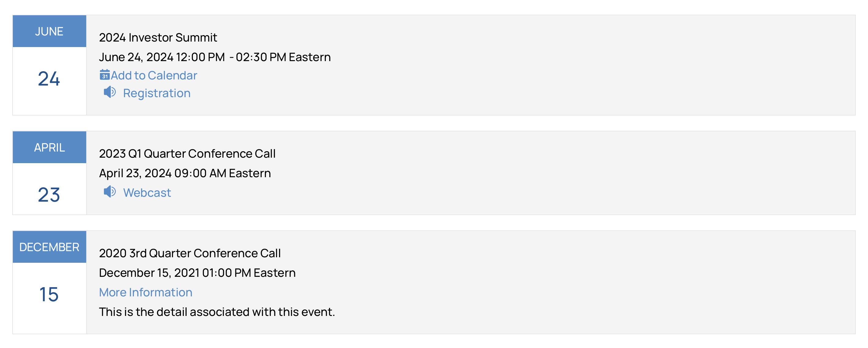Click the day number 24 date tile
The height and width of the screenshot is (348, 868).
click(49, 79)
